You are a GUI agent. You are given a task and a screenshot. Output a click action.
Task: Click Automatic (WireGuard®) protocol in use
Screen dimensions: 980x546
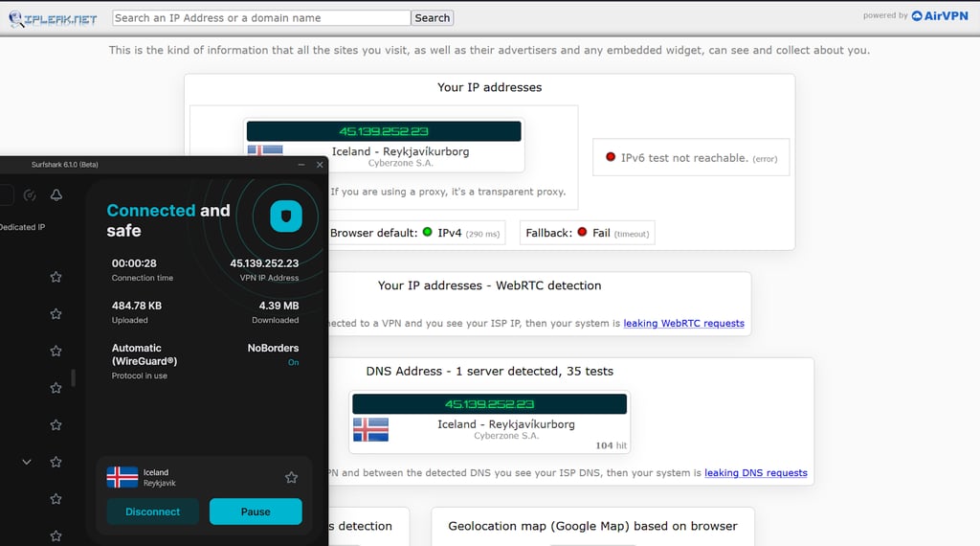click(x=145, y=354)
